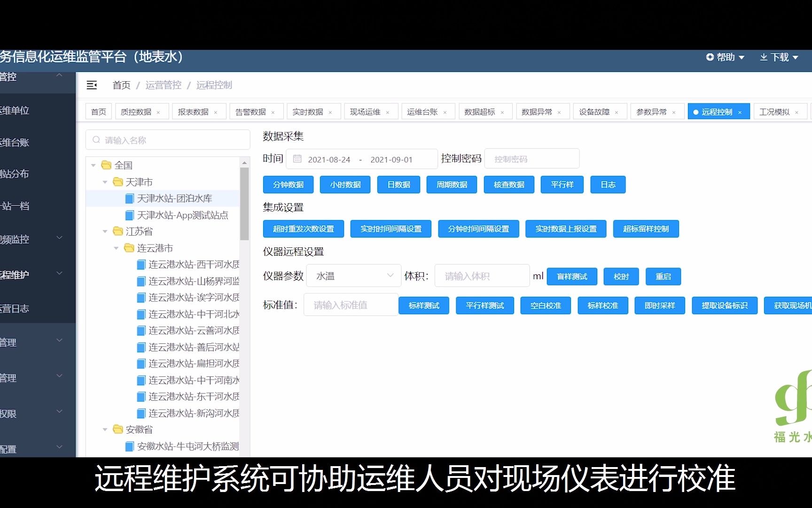Viewport: 812px width, 508px height.
Task: Close the 质控数据 tab
Action: [158, 112]
